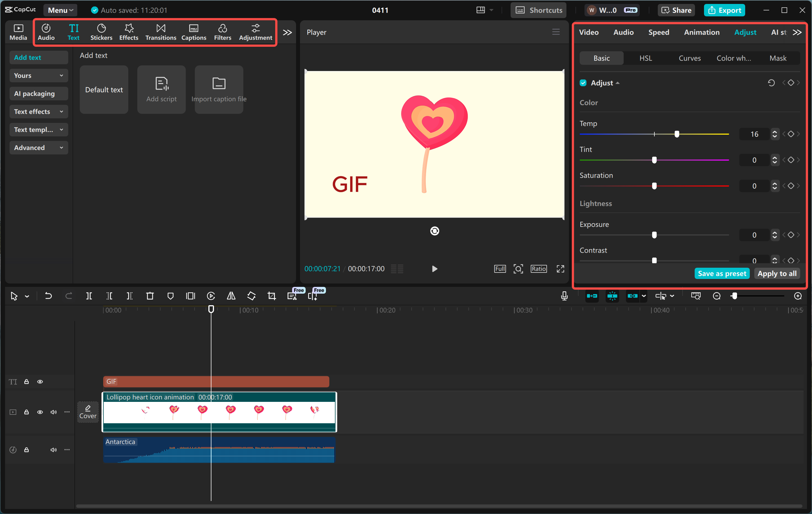Click the Mirror flip icon in the toolbar
The width and height of the screenshot is (812, 514).
[x=231, y=296]
